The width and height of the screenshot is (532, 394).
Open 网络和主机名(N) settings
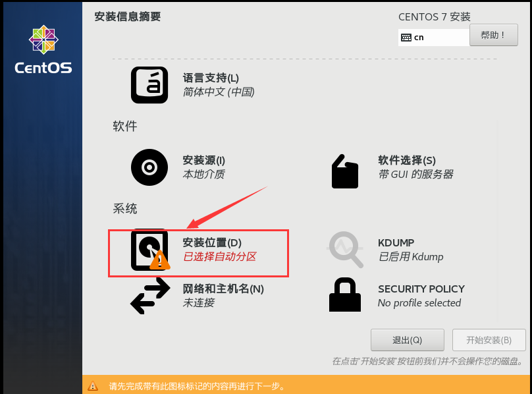[223, 289]
